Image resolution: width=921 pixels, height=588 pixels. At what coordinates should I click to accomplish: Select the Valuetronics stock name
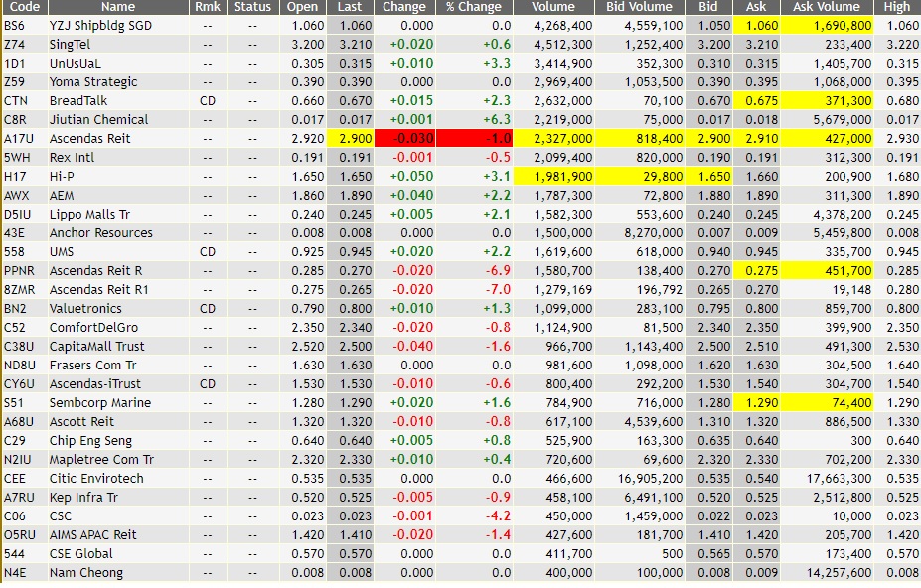(85, 308)
